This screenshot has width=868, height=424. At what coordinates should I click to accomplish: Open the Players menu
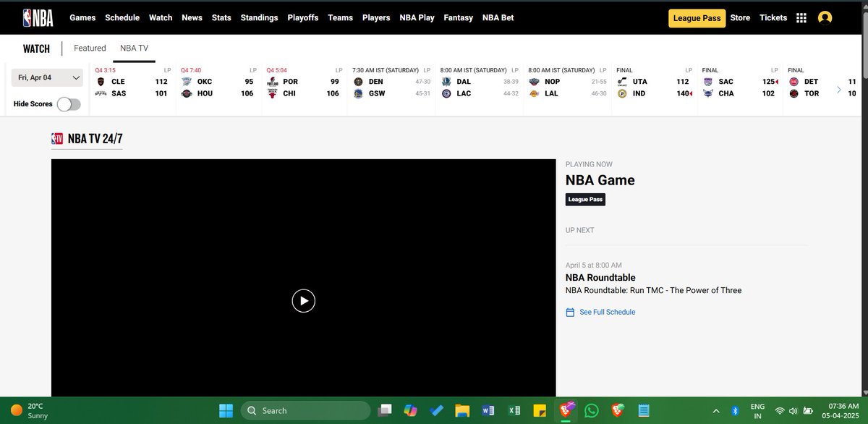376,17
